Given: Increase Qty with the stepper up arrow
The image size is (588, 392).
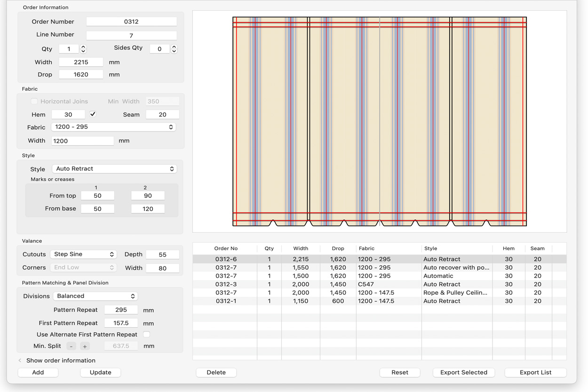Looking at the screenshot, I should tap(83, 47).
